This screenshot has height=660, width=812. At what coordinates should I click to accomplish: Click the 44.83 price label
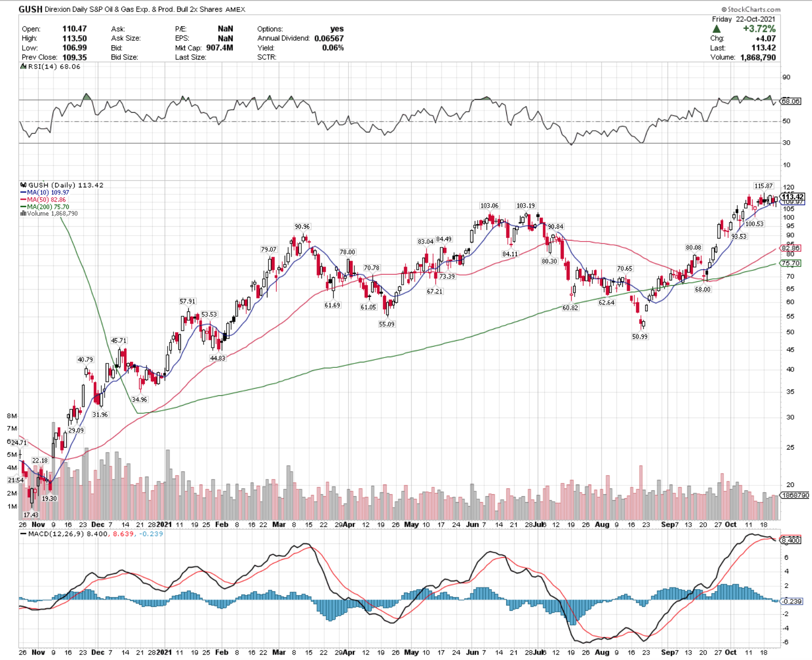pyautogui.click(x=218, y=359)
